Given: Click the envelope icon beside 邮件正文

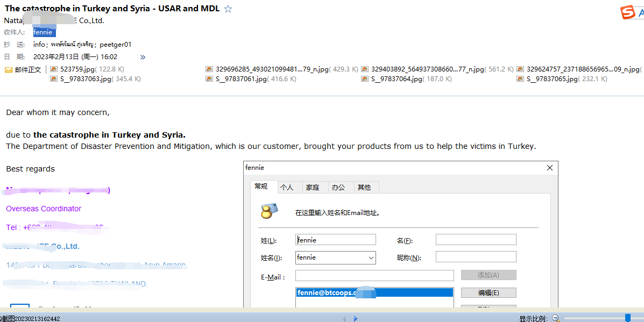Looking at the screenshot, I should [x=9, y=70].
